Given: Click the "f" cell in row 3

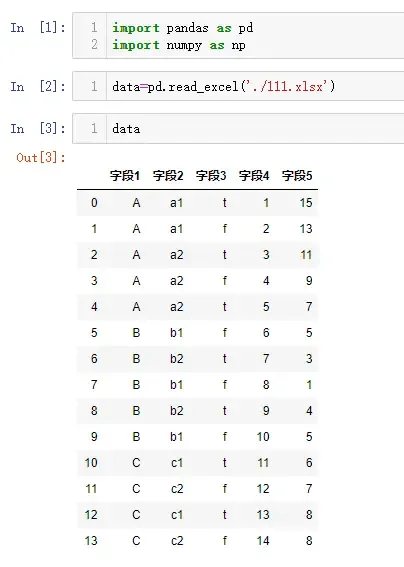Looking at the screenshot, I should tap(225, 281).
